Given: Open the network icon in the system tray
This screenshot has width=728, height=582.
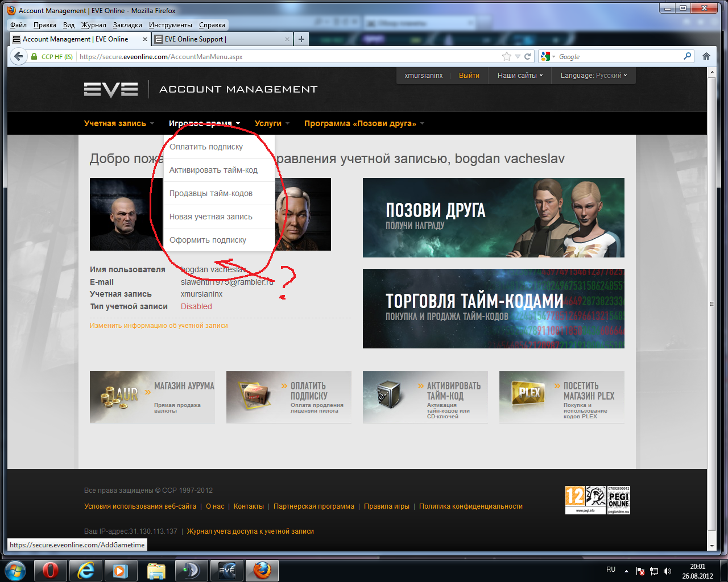Looking at the screenshot, I should 654,571.
